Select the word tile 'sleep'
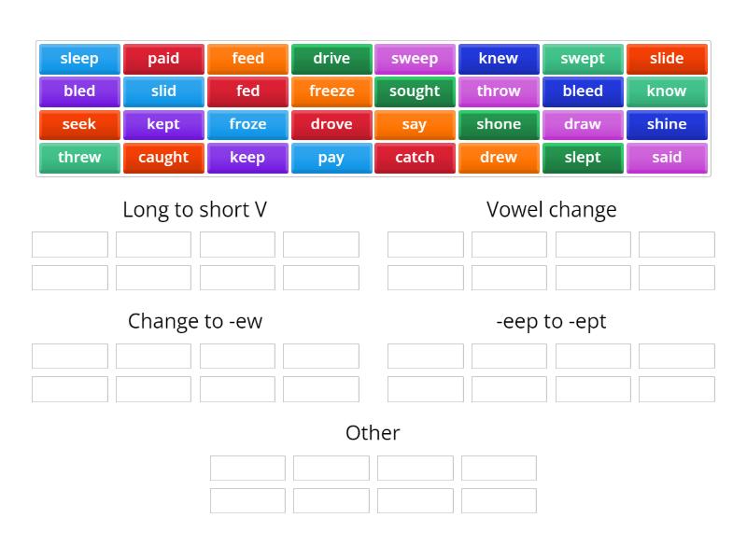Screen dimensions: 747x560 [x=78, y=58]
